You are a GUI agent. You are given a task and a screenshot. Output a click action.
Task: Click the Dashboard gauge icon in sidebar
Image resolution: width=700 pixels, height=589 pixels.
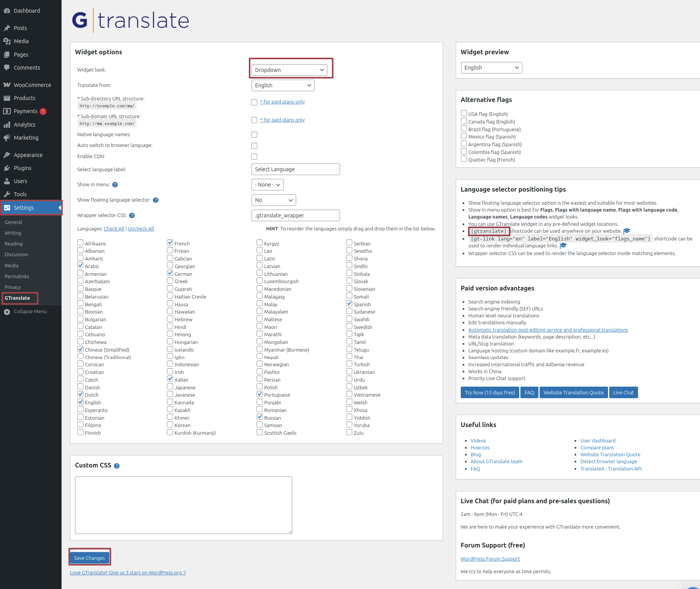7,11
